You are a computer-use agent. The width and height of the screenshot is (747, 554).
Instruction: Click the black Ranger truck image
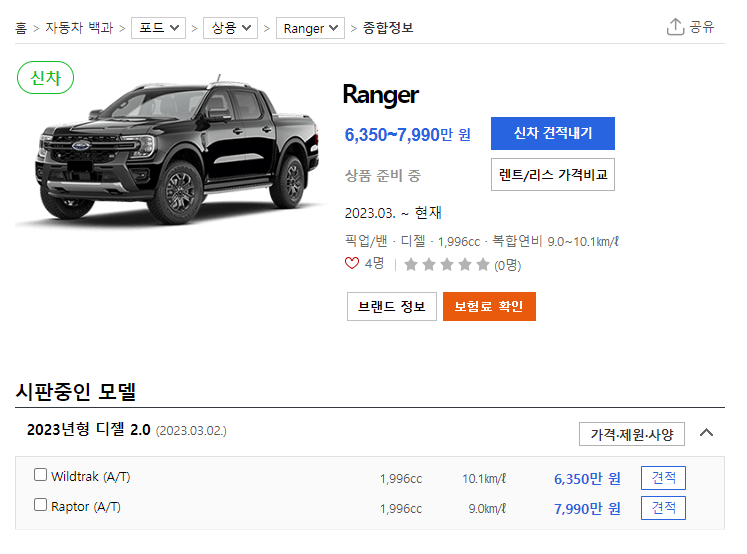click(178, 150)
